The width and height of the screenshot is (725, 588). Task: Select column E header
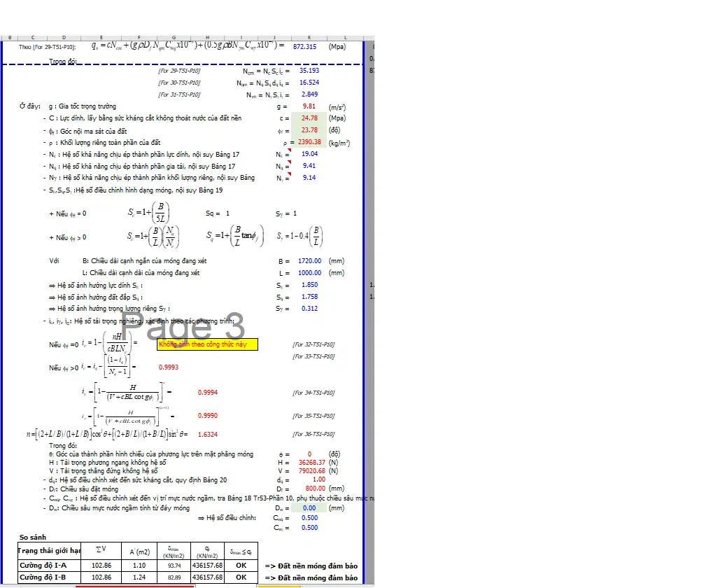point(101,38)
